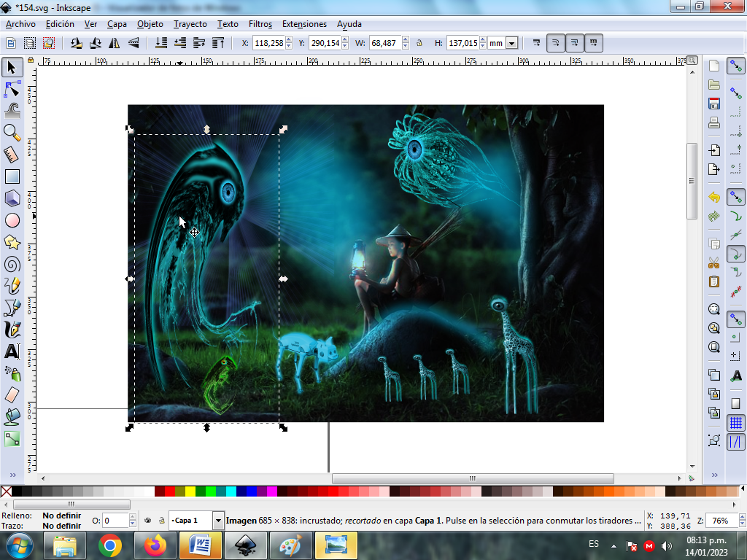Choose the Paint bucket fill tool
747x560 pixels.
pyautogui.click(x=12, y=416)
